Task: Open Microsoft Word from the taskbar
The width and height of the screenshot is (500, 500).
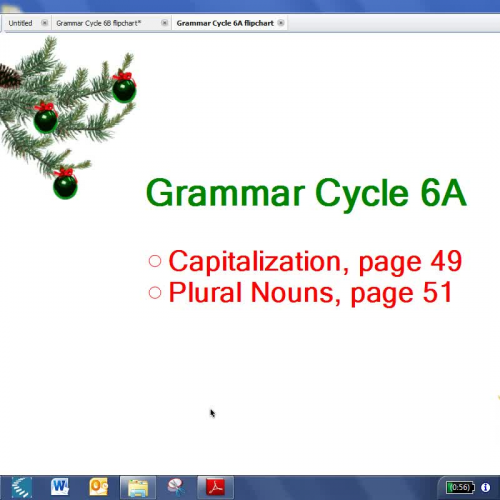Action: click(60, 487)
